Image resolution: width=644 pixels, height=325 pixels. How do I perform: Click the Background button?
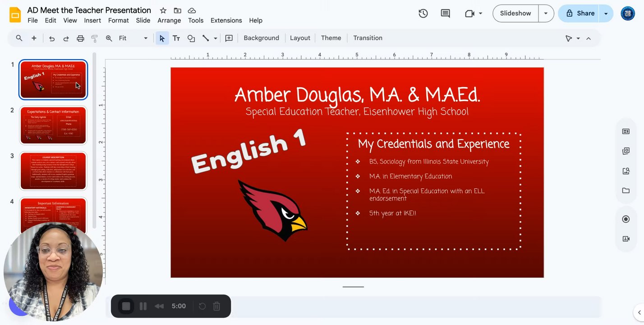tap(262, 38)
